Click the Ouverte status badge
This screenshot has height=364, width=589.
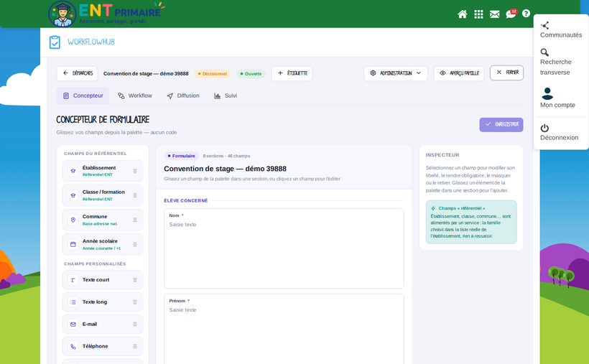point(251,74)
